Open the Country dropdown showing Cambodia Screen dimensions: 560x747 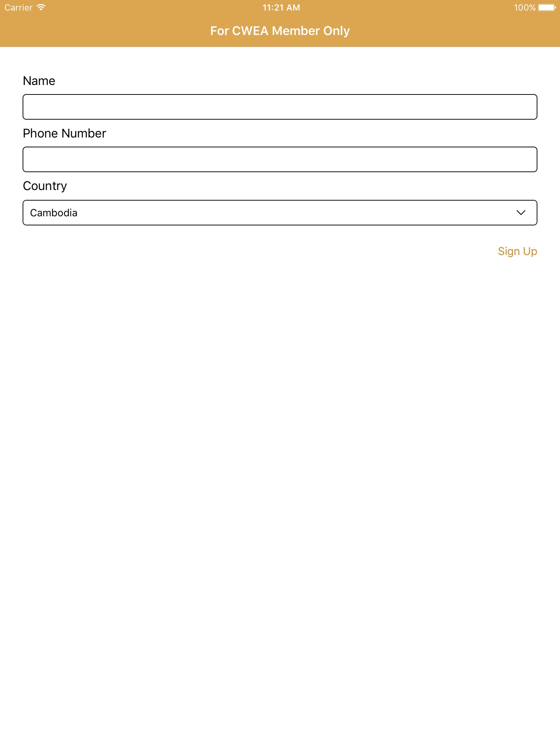click(x=280, y=213)
